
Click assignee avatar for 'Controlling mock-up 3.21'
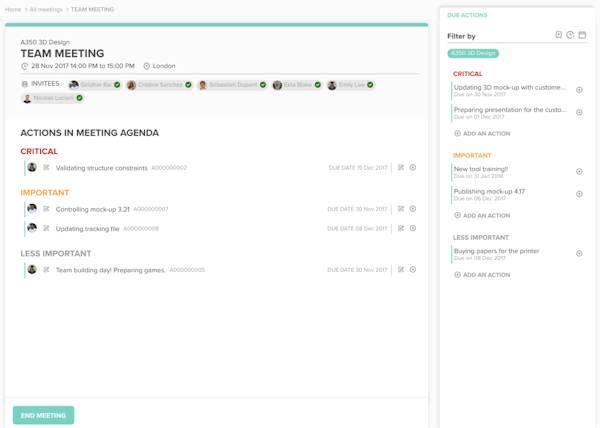coord(32,208)
